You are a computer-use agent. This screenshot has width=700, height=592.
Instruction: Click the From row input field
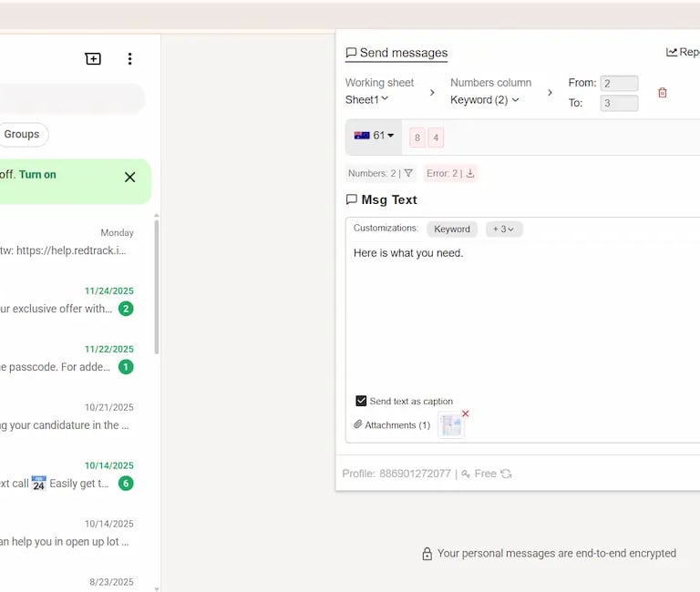(x=619, y=84)
